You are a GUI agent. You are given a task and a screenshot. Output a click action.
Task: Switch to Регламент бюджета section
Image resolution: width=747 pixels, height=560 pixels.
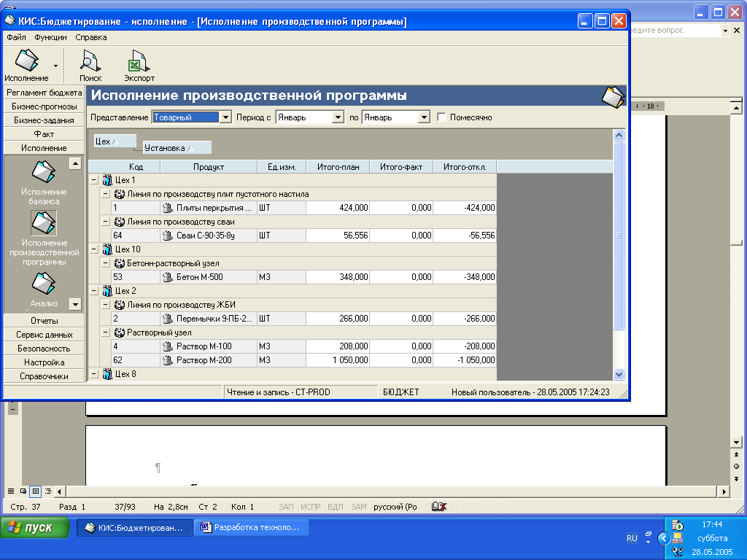(x=44, y=93)
